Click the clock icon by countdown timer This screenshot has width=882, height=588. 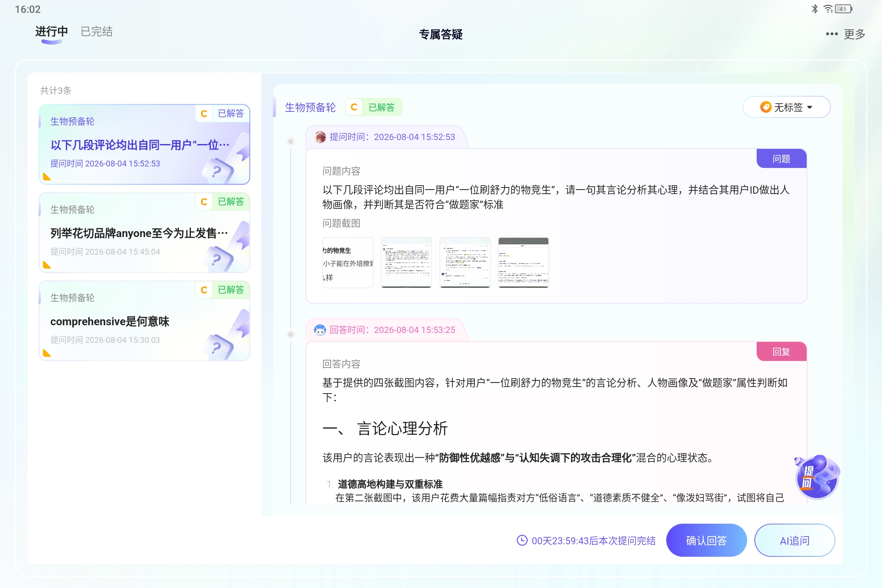(522, 540)
